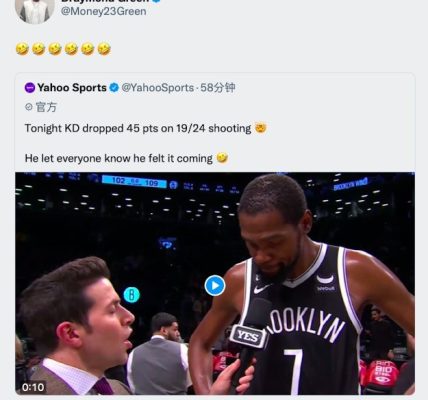Click the Yahoo Sports account name
The height and width of the screenshot is (400, 428).
(x=72, y=88)
